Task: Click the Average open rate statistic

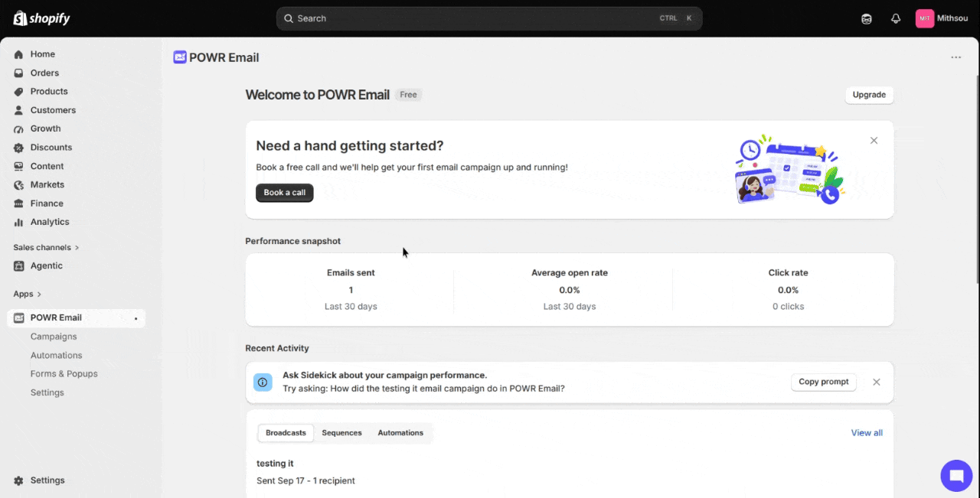Action: coord(570,289)
